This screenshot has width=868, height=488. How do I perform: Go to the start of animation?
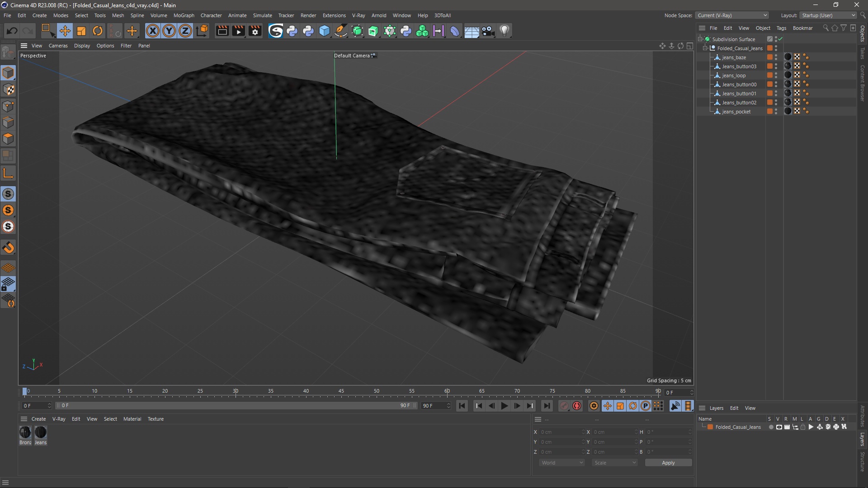tap(462, 406)
